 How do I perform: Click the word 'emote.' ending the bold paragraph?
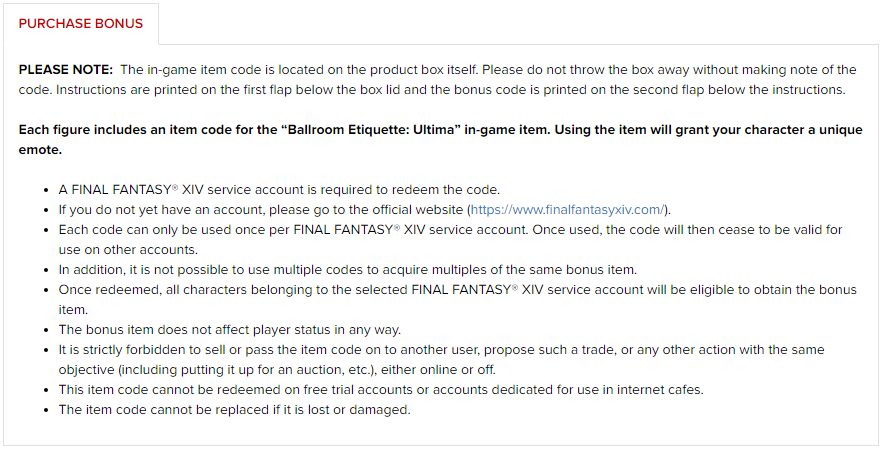pos(40,150)
